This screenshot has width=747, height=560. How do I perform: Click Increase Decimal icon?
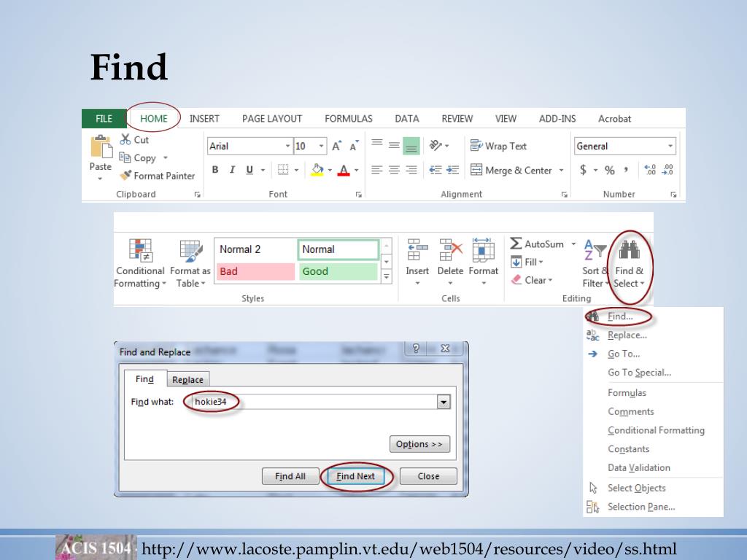point(650,169)
